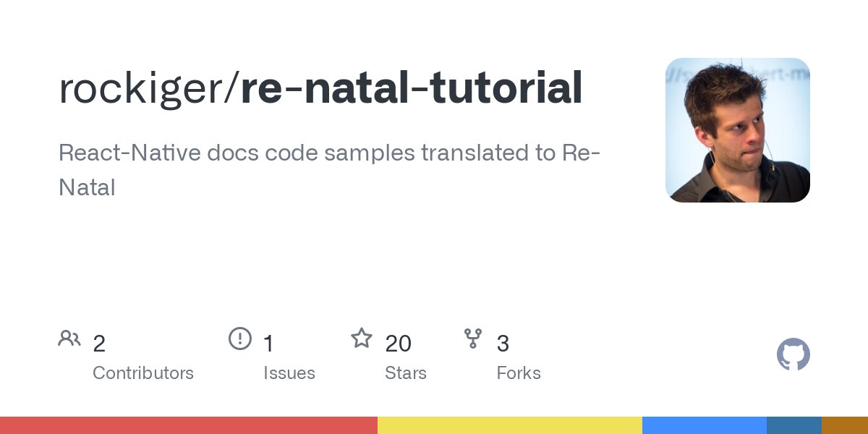This screenshot has width=868, height=434.
Task: Click the Issues circle icon
Action: point(239,339)
